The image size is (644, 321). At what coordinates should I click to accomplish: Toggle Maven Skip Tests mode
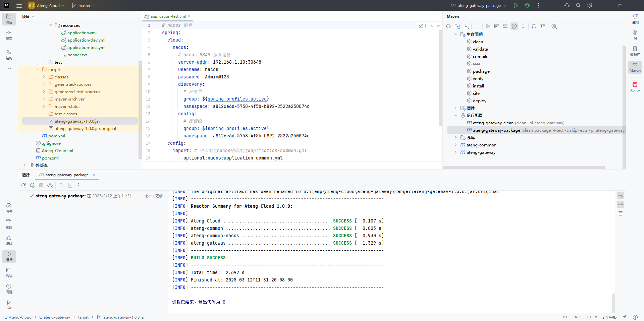point(514,26)
